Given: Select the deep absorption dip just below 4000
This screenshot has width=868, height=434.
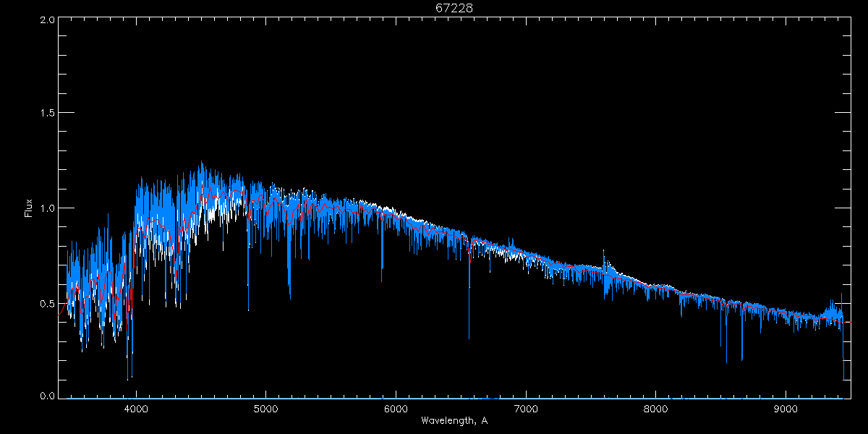Looking at the screenshot, I should pyautogui.click(x=128, y=376).
